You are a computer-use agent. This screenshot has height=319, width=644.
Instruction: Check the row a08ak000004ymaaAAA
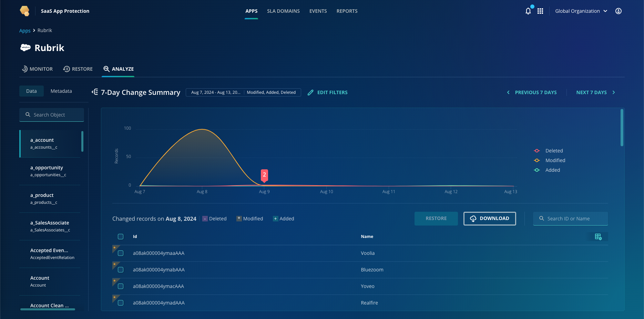(x=121, y=253)
